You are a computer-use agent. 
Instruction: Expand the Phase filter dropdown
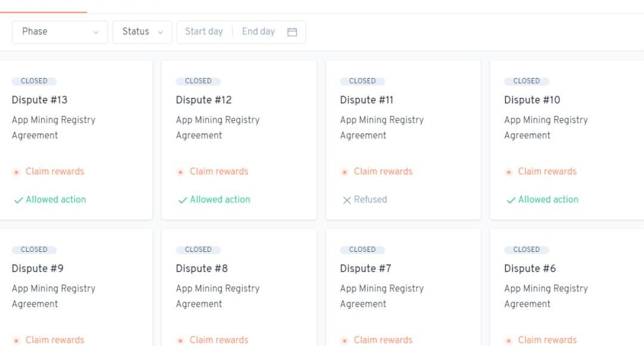pos(60,32)
